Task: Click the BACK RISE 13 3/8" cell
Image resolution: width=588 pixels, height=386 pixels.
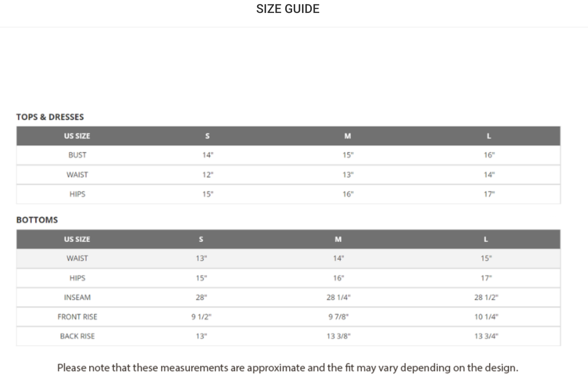Action: pos(338,336)
